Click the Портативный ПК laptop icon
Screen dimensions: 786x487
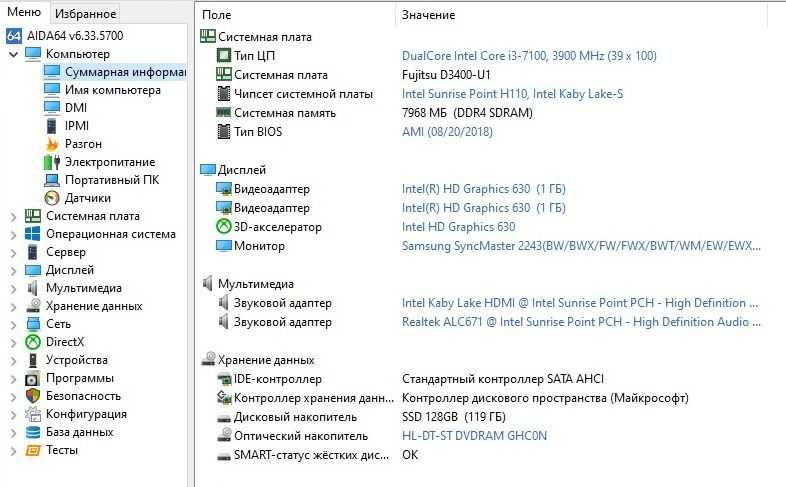(52, 180)
